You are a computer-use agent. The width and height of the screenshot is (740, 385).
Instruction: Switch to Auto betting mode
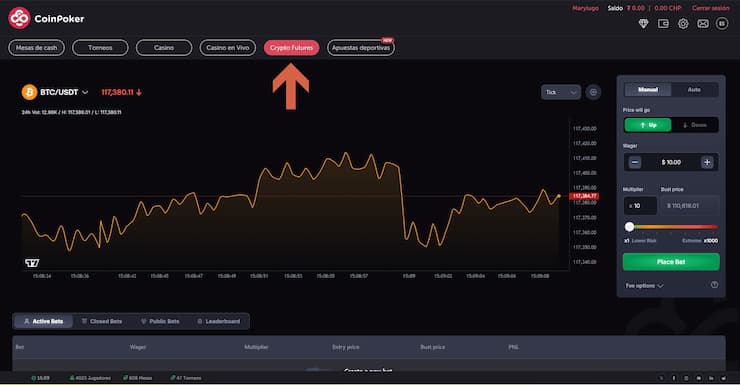pos(694,90)
